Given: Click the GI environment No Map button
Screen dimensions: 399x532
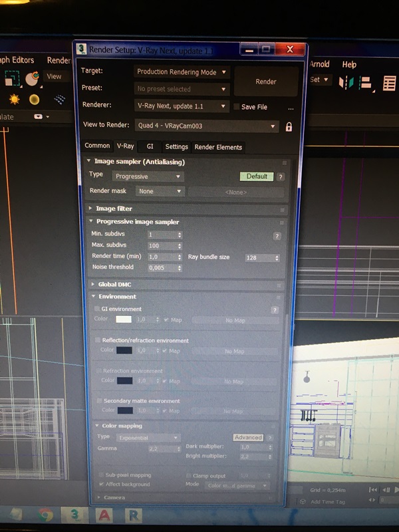Looking at the screenshot, I should 235,321.
